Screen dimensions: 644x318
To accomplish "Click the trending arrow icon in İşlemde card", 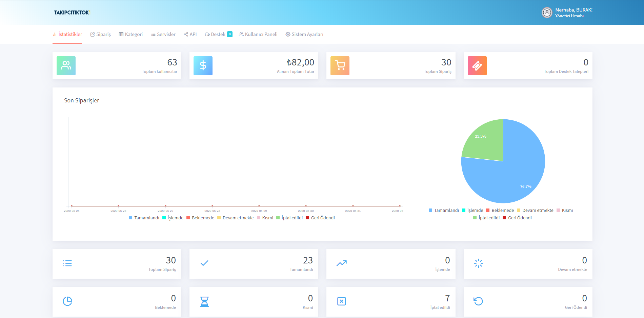I will tap(342, 263).
